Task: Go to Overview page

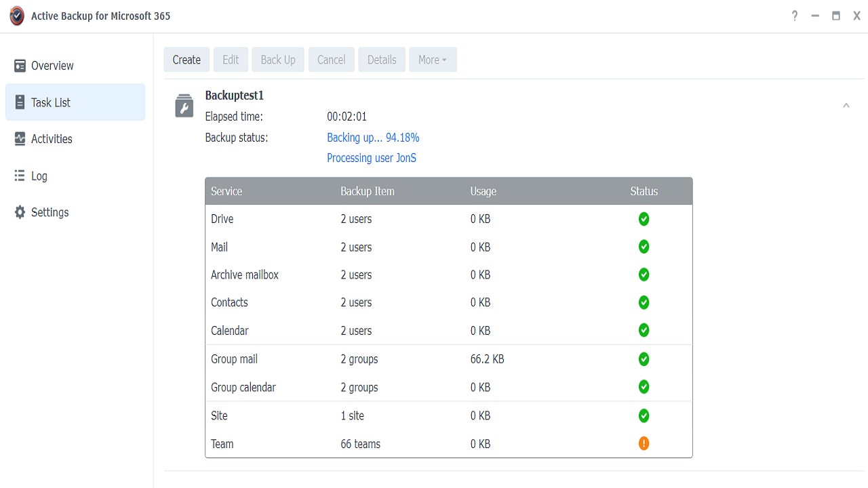Action: (75, 66)
